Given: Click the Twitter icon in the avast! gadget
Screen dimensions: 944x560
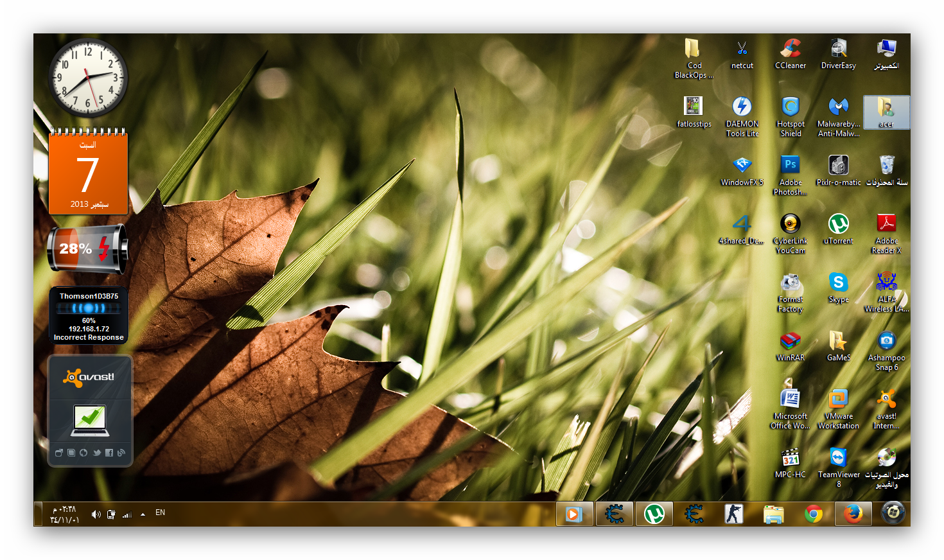Looking at the screenshot, I should click(96, 453).
